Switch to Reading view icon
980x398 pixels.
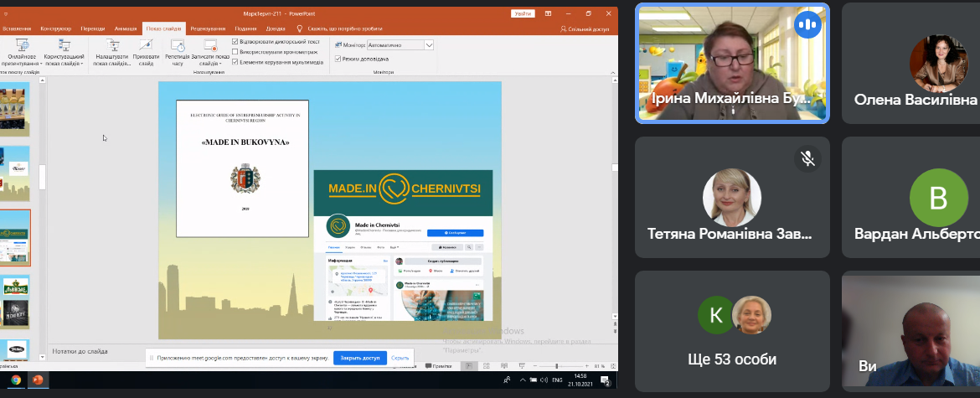point(503,366)
